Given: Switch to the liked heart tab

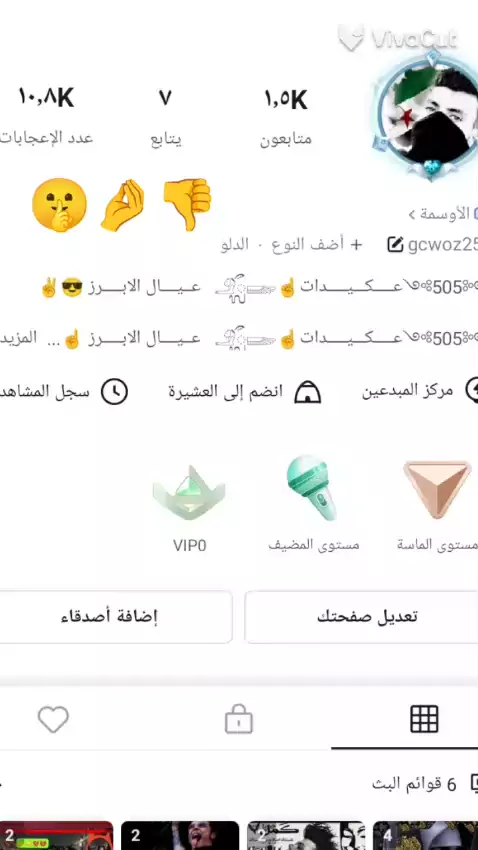Looking at the screenshot, I should 53,719.
